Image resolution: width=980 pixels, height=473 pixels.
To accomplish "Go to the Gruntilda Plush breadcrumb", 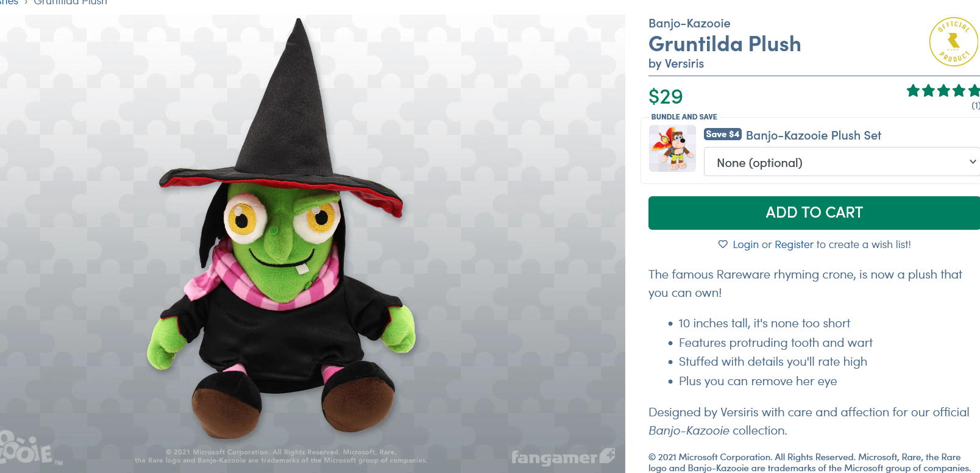I will tap(70, 2).
